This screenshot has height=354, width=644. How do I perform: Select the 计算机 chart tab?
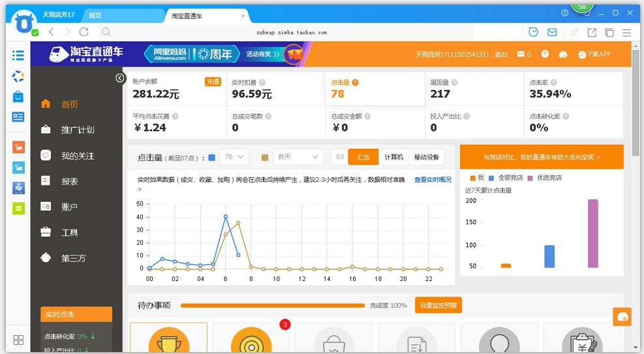coord(394,156)
